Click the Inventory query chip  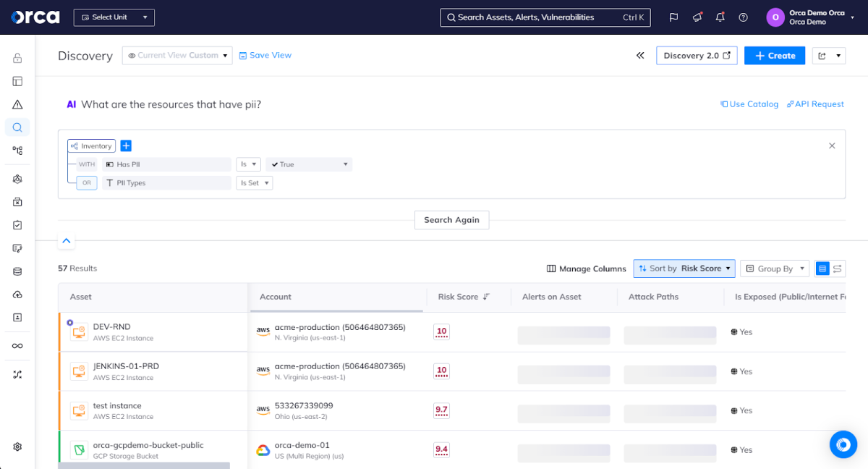[92, 146]
